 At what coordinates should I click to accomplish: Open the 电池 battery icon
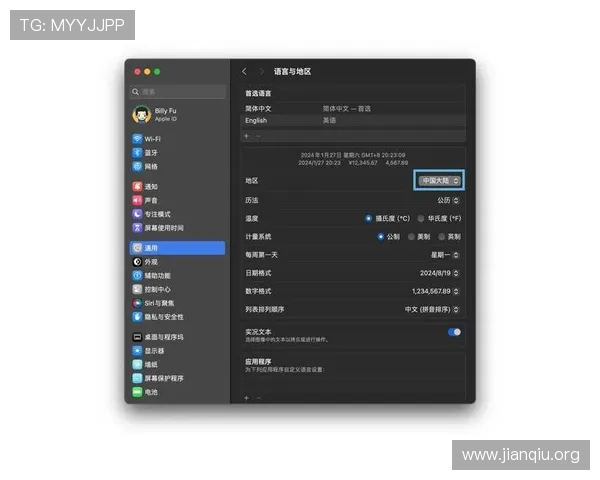(137, 392)
